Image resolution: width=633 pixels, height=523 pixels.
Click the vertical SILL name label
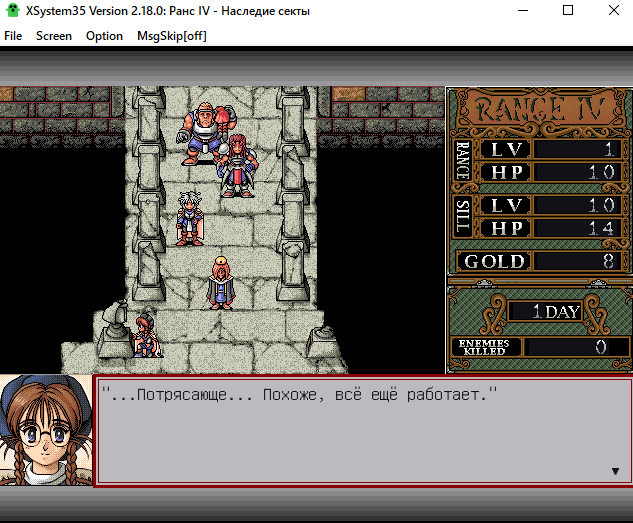[463, 216]
